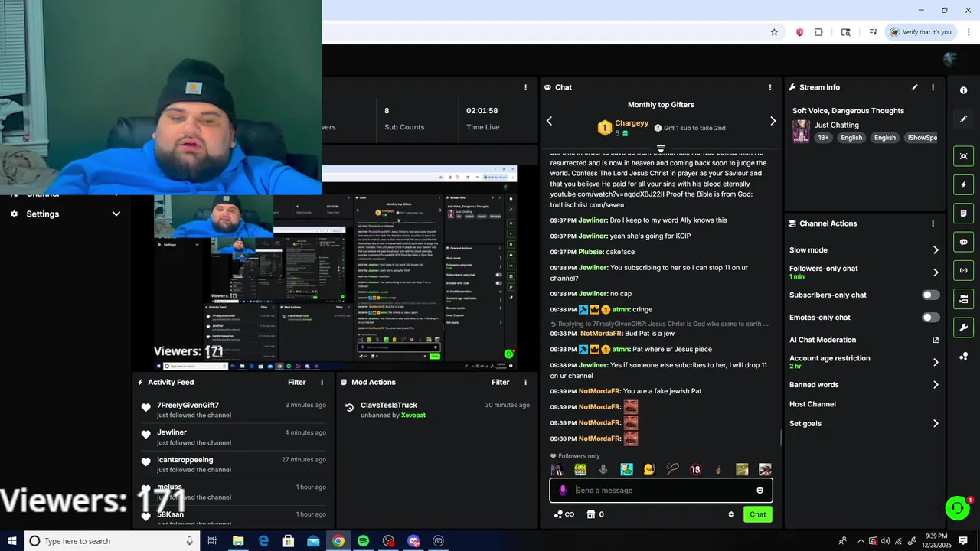Open Windows notification center

point(963,541)
